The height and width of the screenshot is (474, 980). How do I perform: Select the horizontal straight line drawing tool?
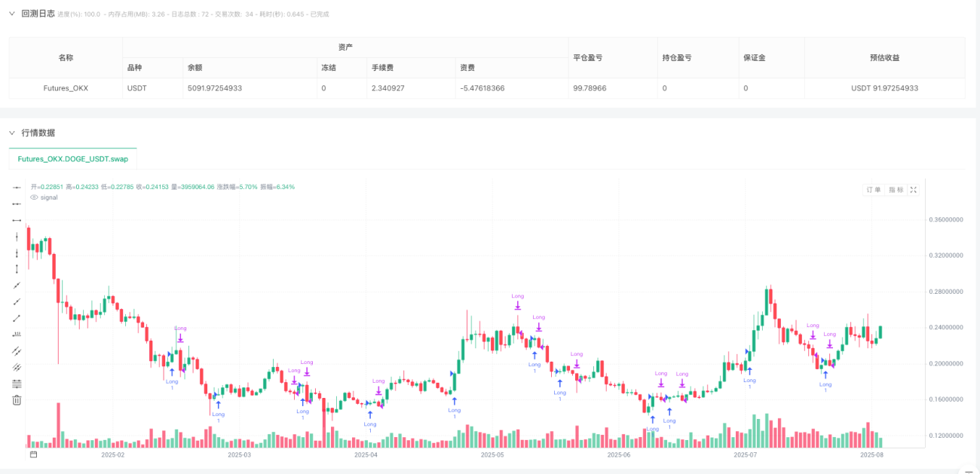pyautogui.click(x=17, y=187)
